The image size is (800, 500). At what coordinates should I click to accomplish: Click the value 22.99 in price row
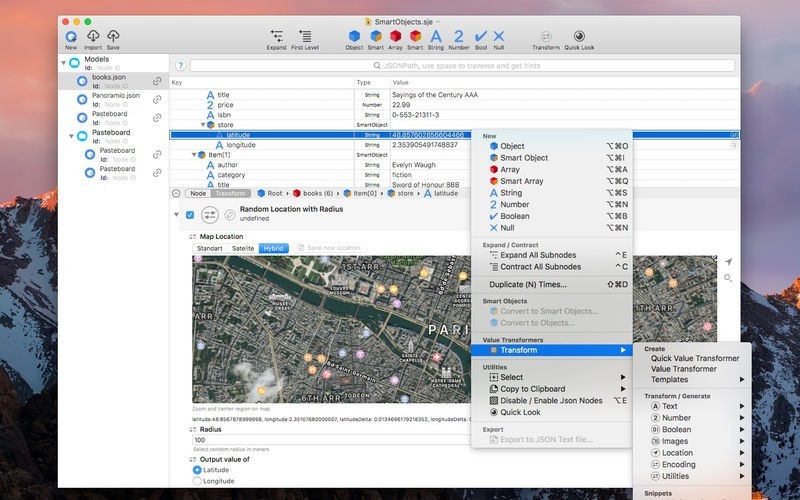401,105
